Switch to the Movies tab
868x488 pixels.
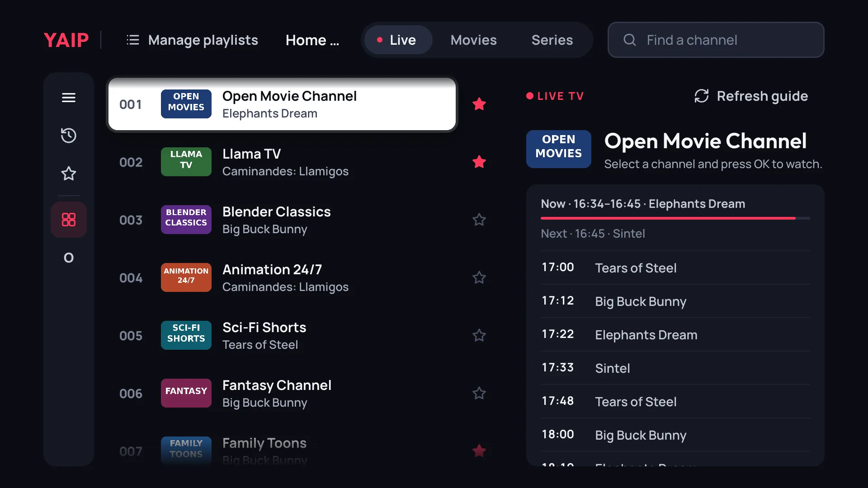click(x=473, y=40)
